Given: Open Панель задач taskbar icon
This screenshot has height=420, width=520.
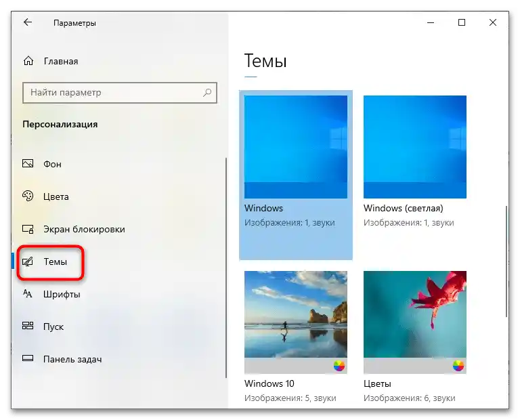Looking at the screenshot, I should click(x=28, y=358).
